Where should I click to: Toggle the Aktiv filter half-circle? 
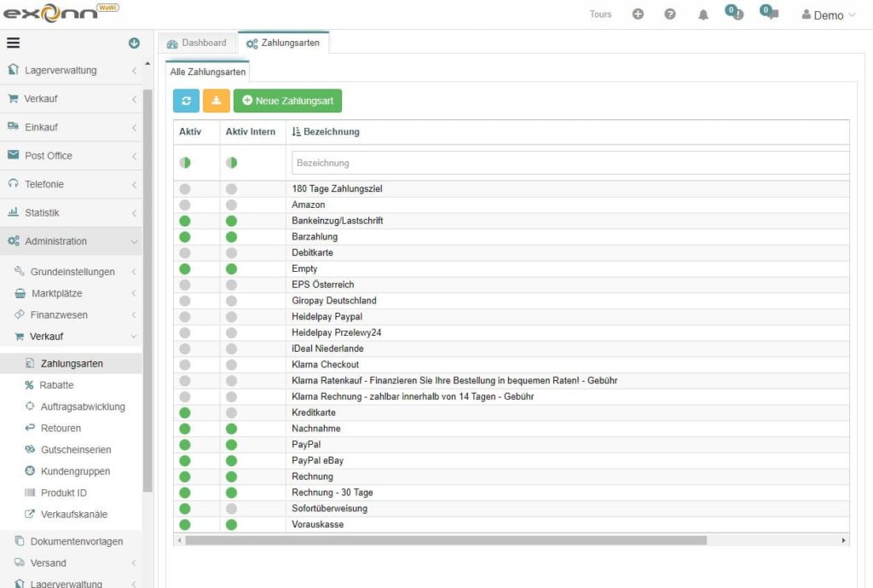[185, 163]
